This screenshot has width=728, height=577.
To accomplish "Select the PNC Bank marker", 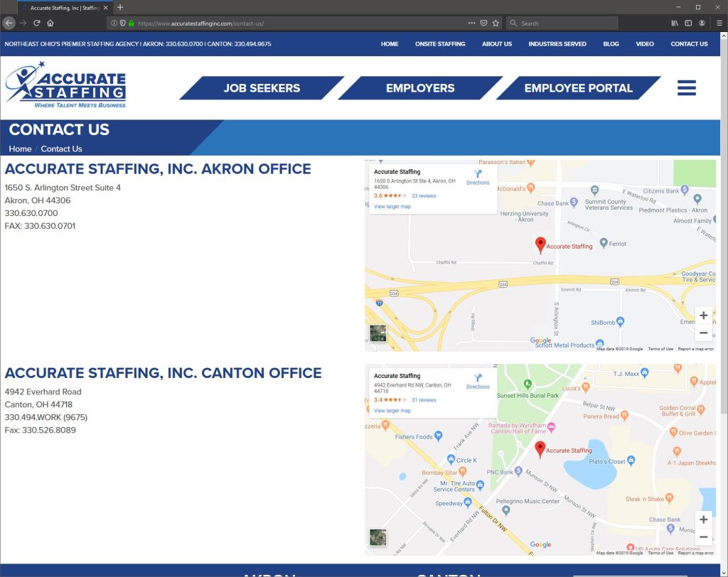I will (518, 471).
